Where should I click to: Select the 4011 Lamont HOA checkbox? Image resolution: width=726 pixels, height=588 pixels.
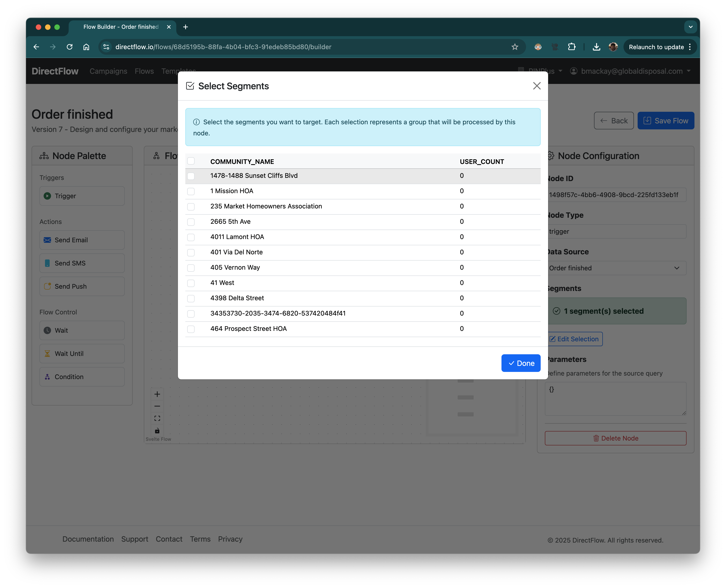tap(191, 237)
